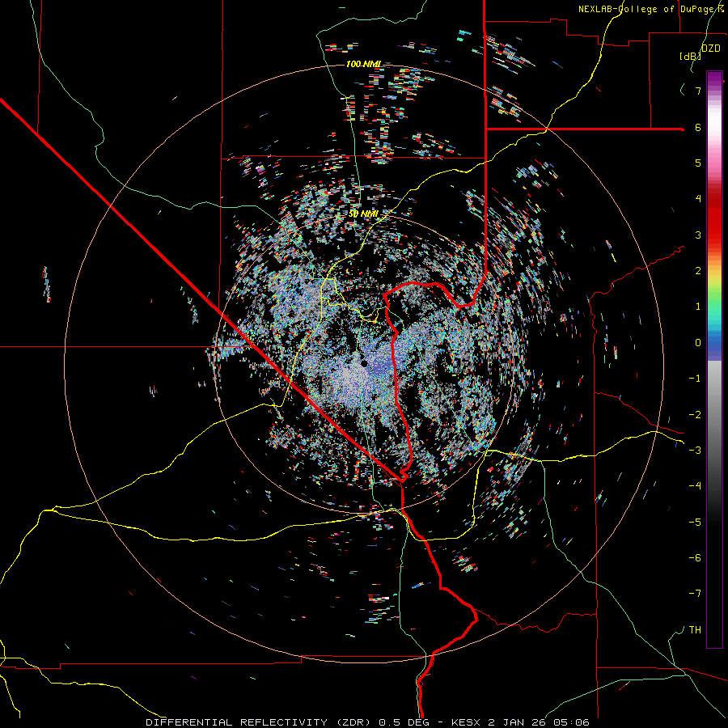Click the 2 value on the scale
Screen dimensions: 728x728
tap(698, 271)
